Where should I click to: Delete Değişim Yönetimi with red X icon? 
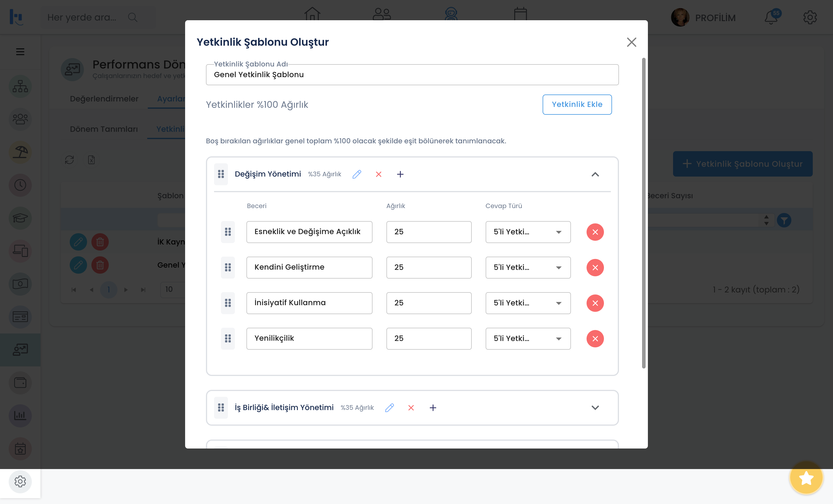[378, 174]
